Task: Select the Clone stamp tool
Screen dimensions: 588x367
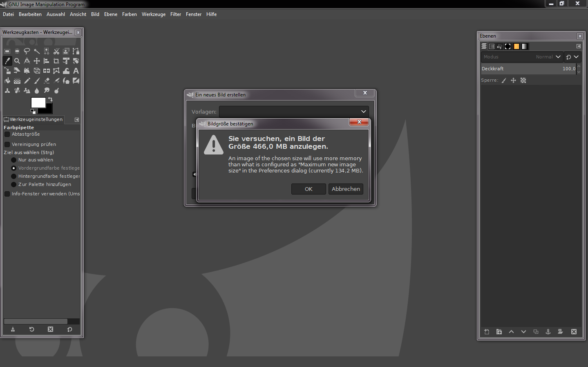Action: click(7, 90)
